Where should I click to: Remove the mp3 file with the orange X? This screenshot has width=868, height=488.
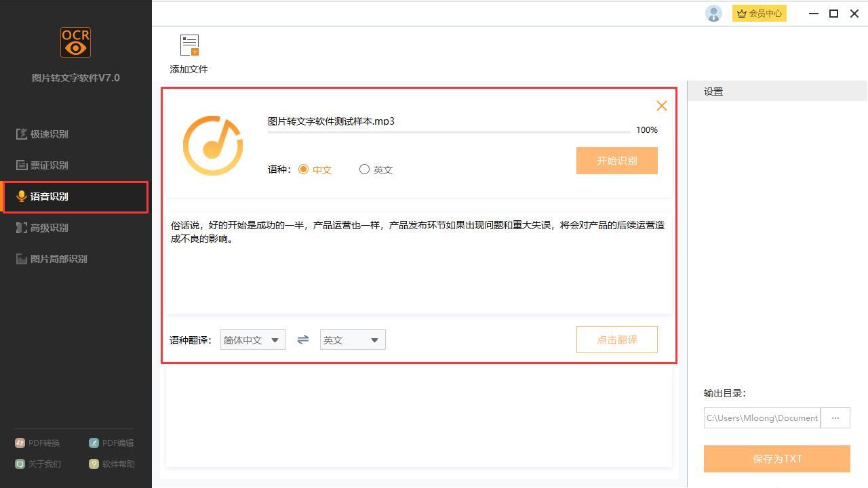coord(662,106)
